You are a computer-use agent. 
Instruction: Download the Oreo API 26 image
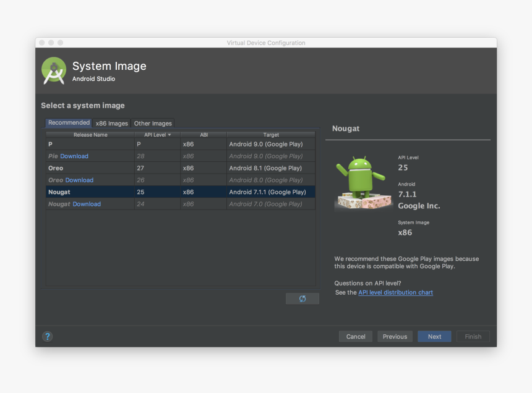(79, 180)
